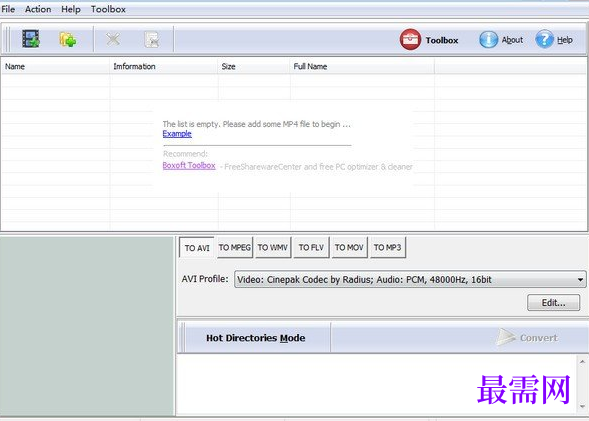Click the Help question mark icon
The image size is (589, 421).
pyautogui.click(x=544, y=39)
